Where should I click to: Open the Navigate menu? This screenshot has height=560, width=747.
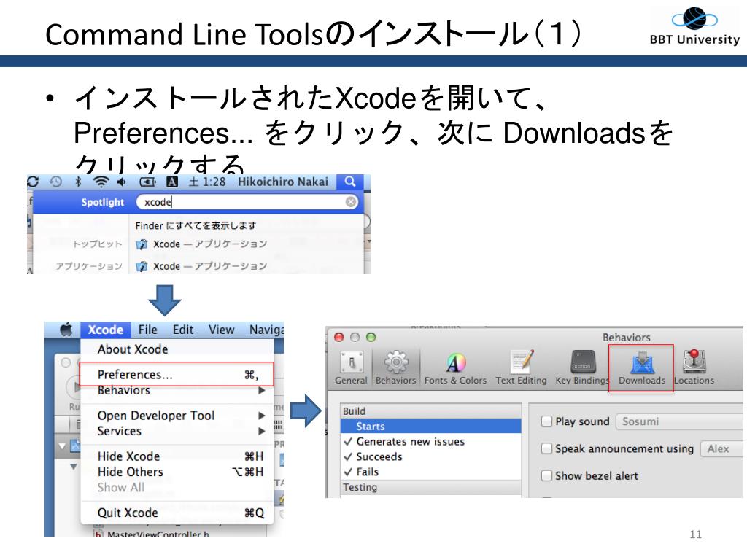tap(266, 330)
